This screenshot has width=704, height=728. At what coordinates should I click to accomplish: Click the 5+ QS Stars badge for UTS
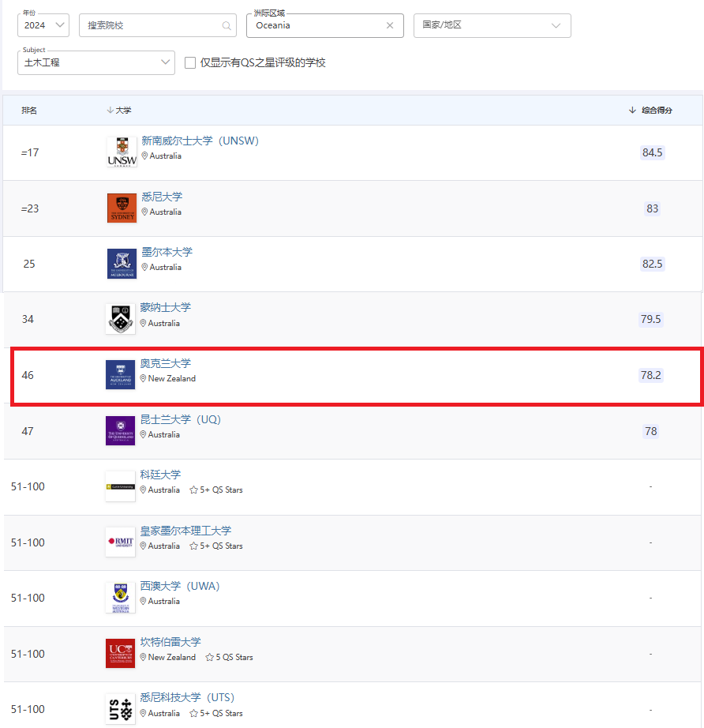click(216, 713)
